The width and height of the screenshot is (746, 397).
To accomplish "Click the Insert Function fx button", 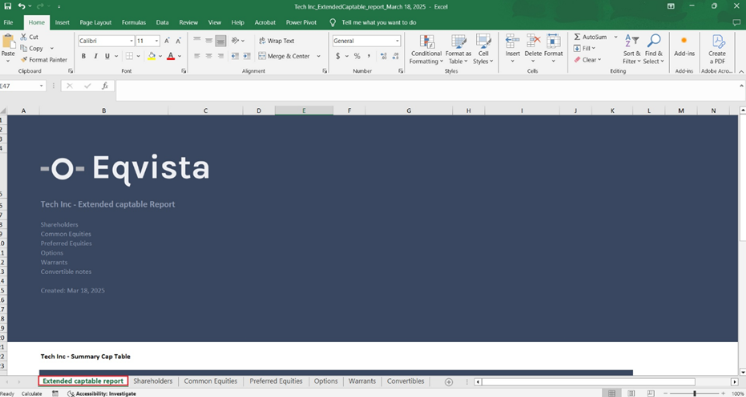I will point(105,86).
